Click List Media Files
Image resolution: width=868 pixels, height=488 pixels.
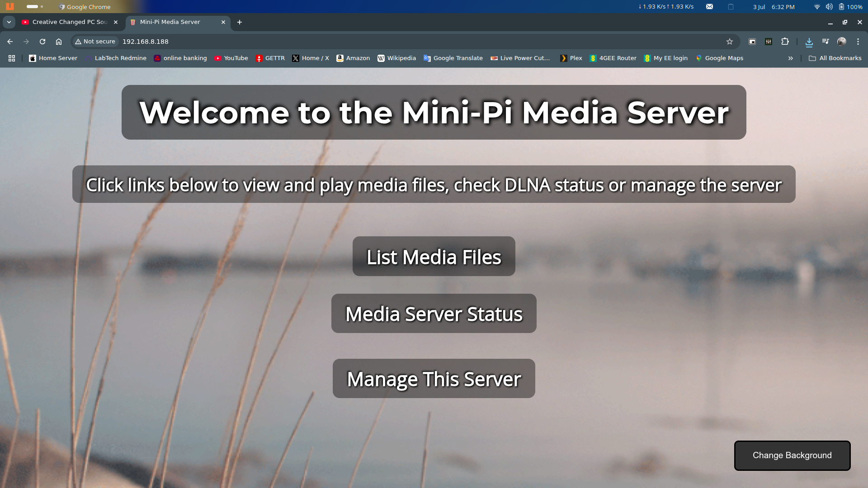(434, 256)
